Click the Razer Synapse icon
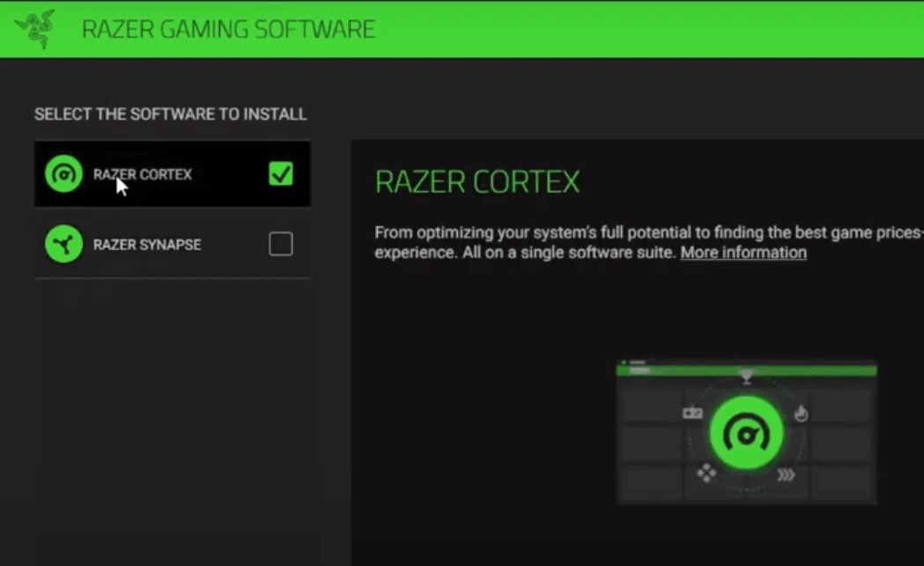The image size is (924, 566). click(63, 244)
